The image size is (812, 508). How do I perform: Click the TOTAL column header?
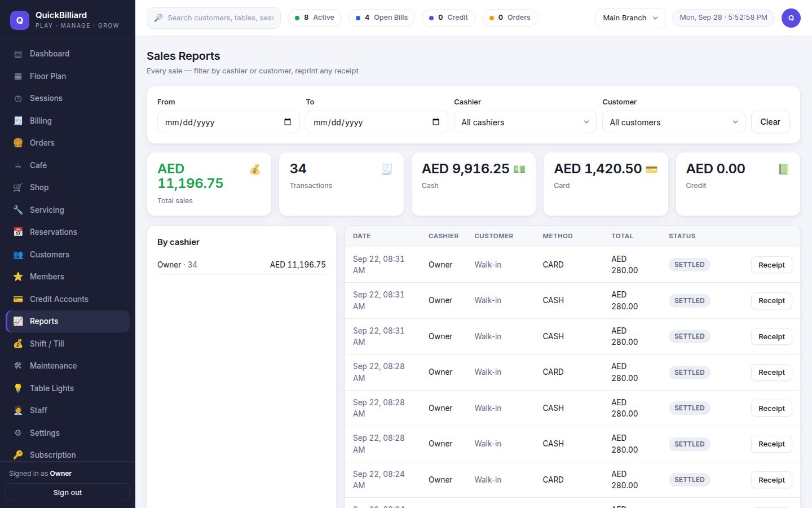[623, 237]
